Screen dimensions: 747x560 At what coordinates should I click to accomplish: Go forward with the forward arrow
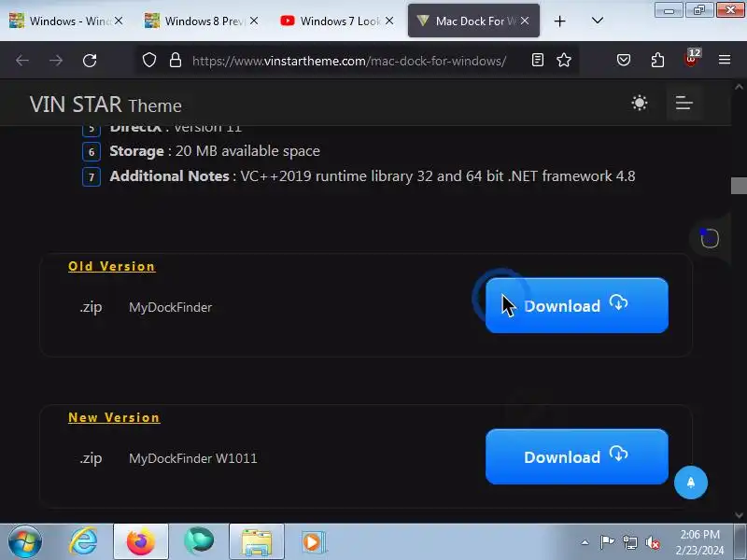tap(56, 61)
